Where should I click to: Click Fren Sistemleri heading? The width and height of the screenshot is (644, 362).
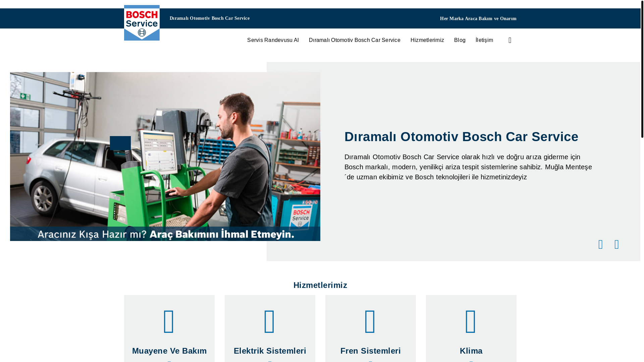(x=371, y=351)
